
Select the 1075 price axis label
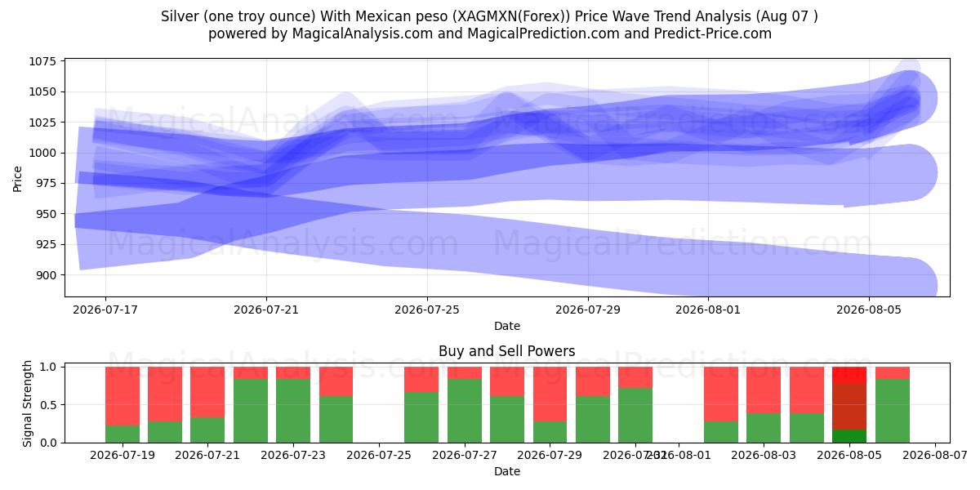pyautogui.click(x=42, y=61)
